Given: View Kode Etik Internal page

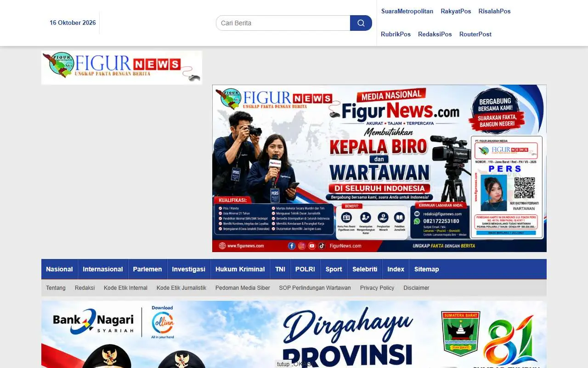Looking at the screenshot, I should (125, 288).
